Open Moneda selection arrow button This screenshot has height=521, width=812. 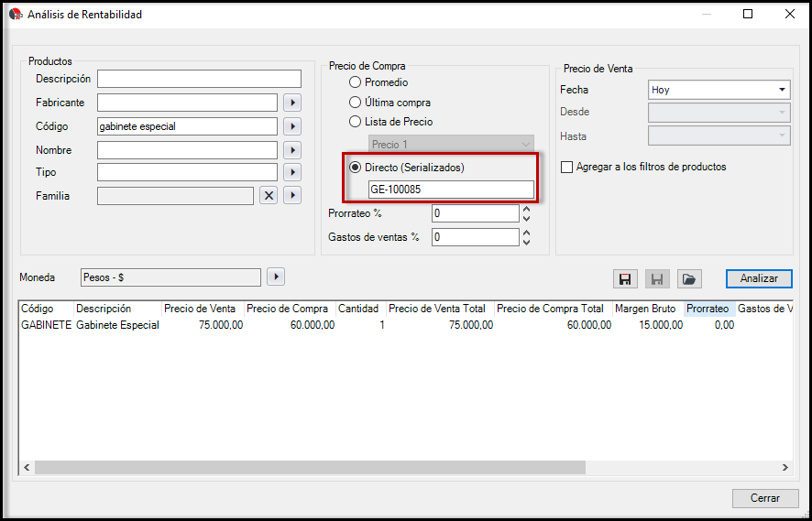click(276, 277)
